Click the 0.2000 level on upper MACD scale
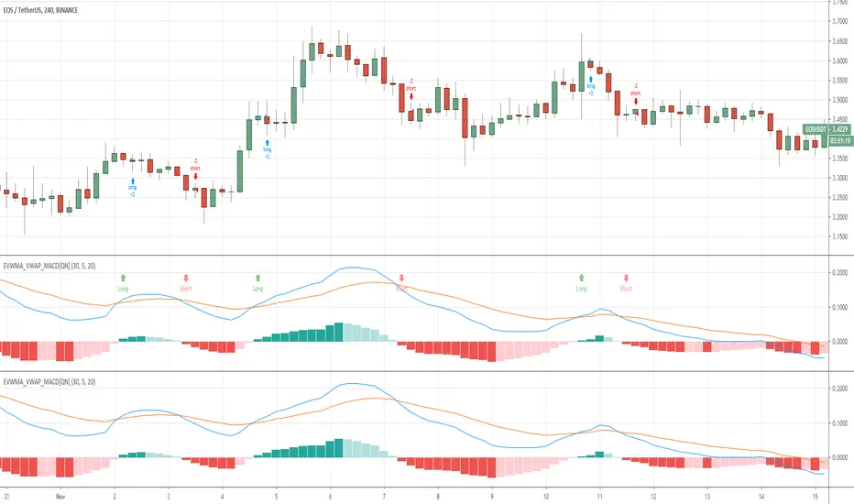 click(x=838, y=273)
